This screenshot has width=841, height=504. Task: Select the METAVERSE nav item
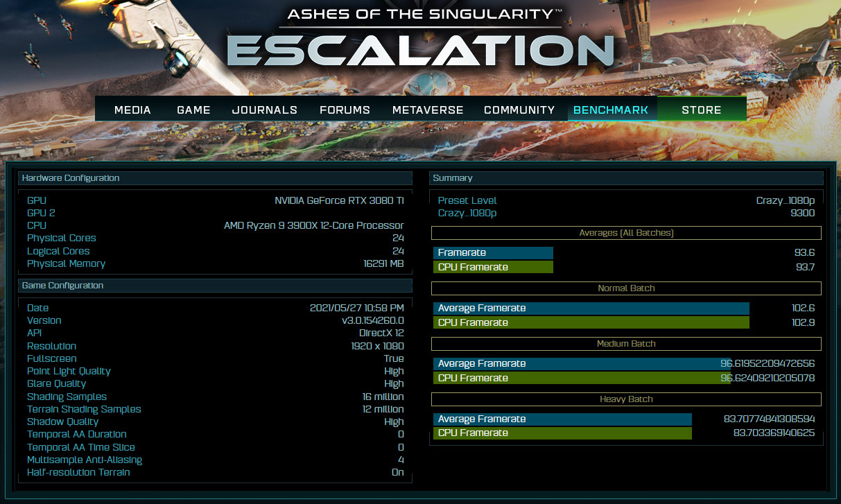point(428,110)
